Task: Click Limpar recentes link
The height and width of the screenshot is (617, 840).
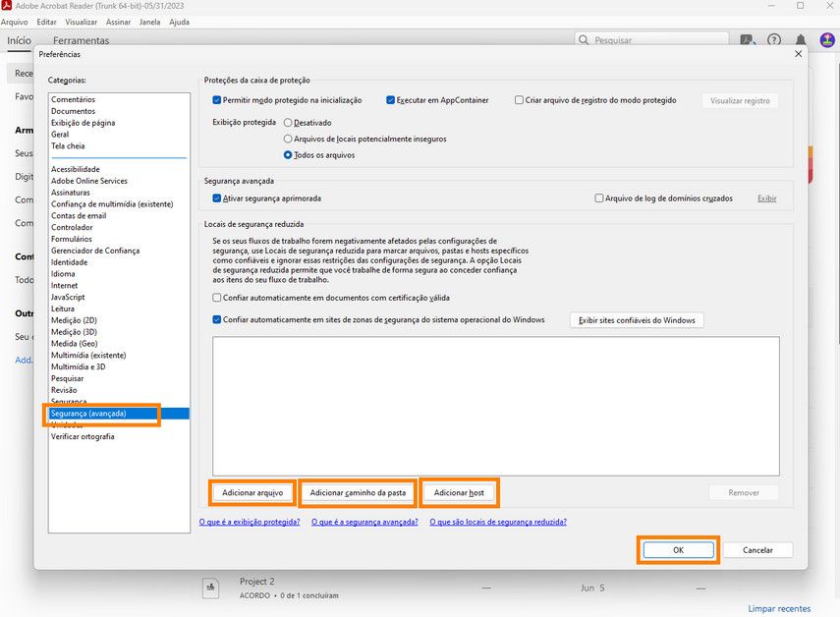Action: pyautogui.click(x=779, y=608)
